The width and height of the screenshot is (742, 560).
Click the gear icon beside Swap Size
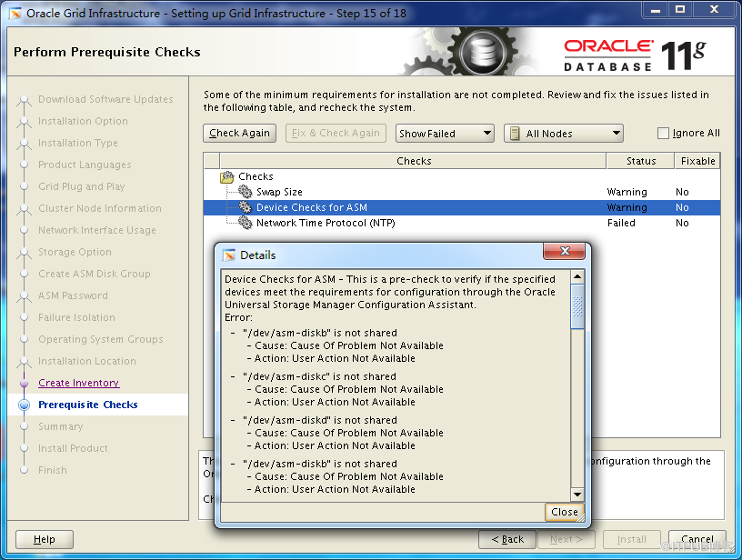click(x=246, y=192)
